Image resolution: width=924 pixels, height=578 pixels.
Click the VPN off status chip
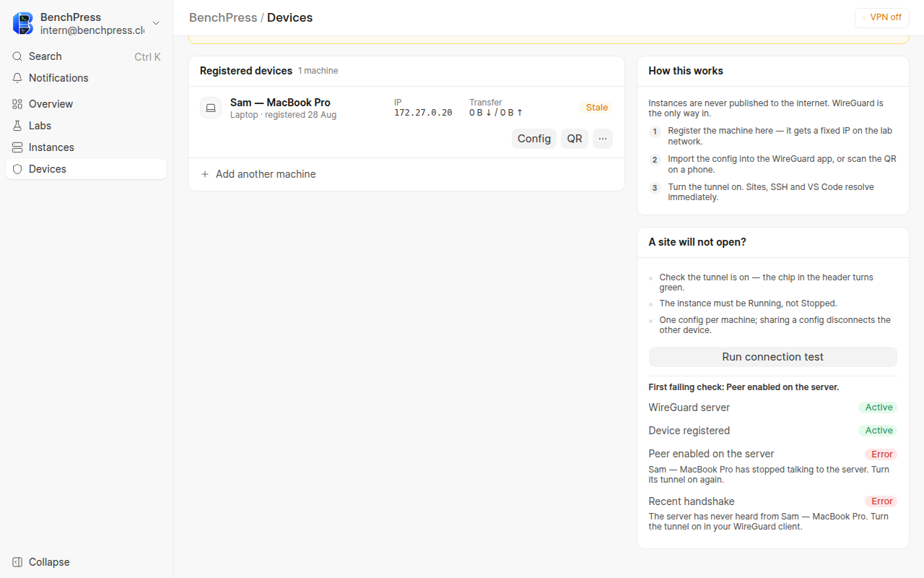(881, 17)
